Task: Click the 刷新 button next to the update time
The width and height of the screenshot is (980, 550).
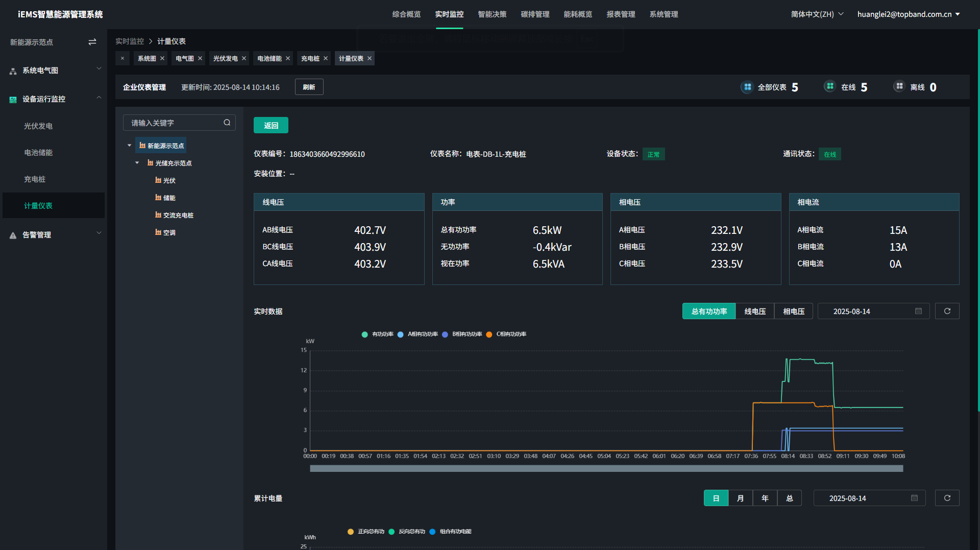Action: (309, 87)
